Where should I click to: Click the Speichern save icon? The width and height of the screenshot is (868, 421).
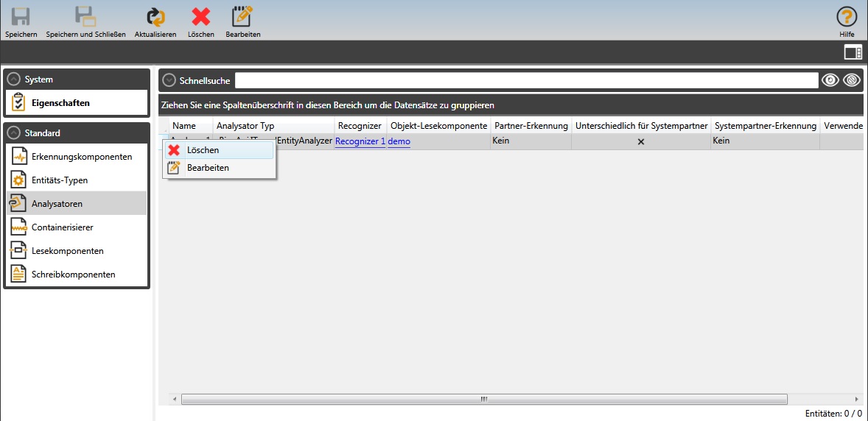coord(21,18)
